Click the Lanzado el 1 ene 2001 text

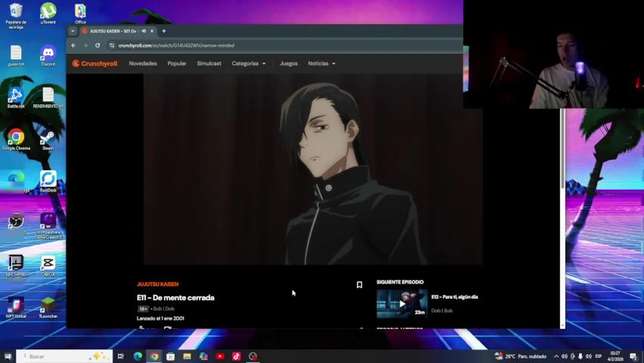pos(160,319)
